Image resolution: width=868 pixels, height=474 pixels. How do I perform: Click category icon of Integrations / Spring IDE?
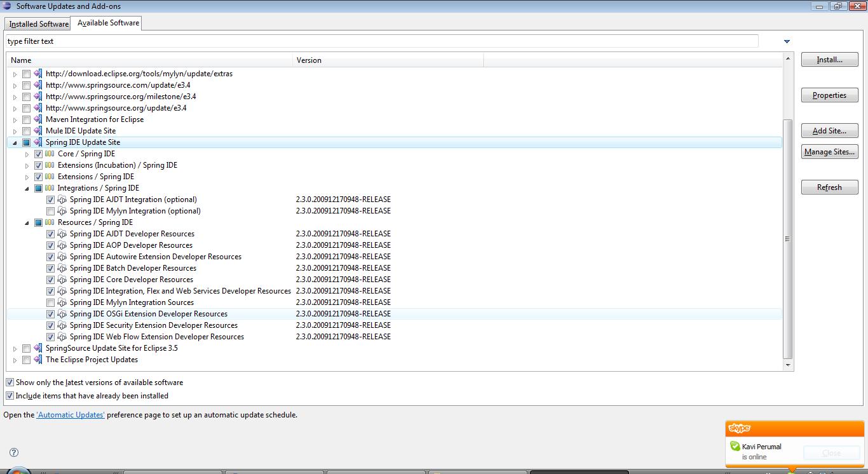point(50,188)
